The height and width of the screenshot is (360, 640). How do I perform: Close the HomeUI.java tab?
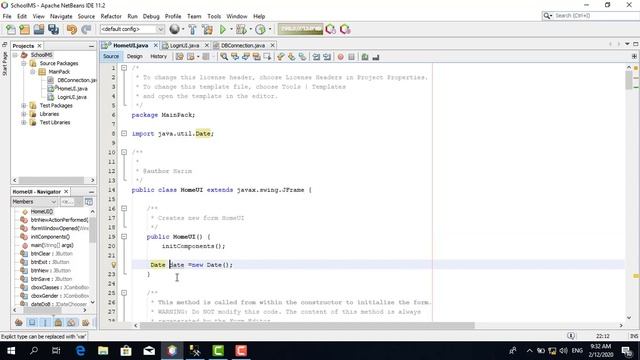[x=156, y=45]
